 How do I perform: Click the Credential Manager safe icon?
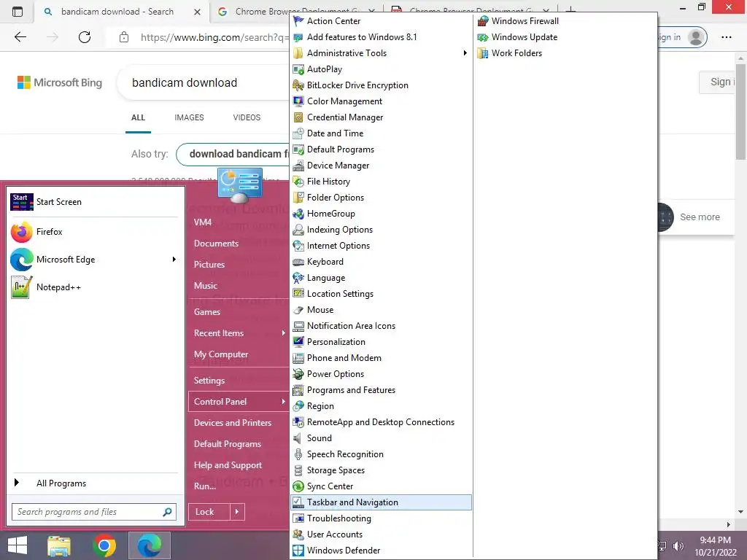[298, 117]
